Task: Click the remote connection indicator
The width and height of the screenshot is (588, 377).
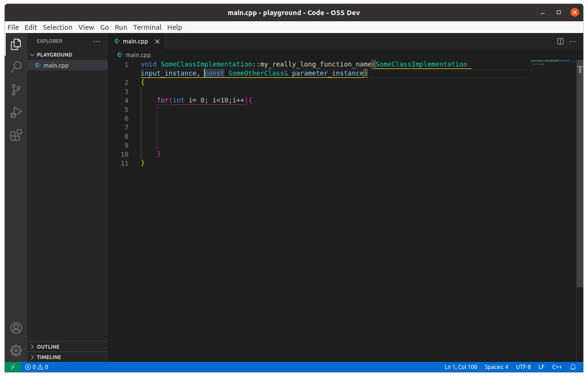Action: (13, 367)
